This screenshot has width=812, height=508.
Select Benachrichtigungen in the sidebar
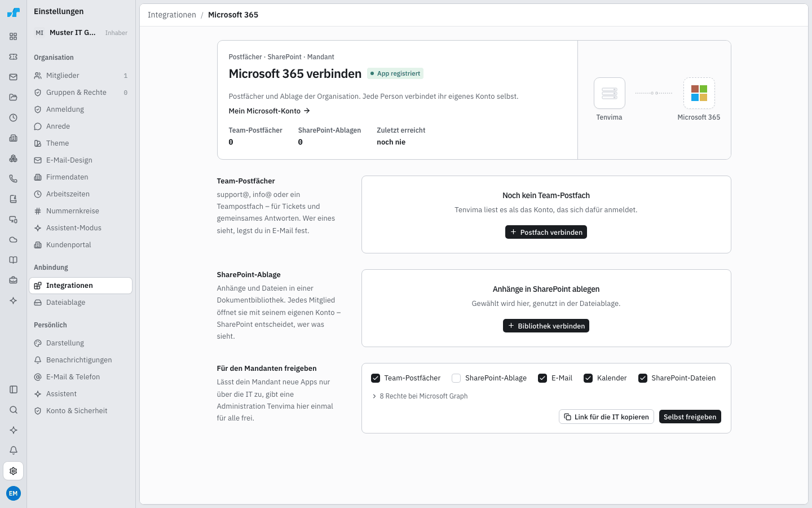(x=81, y=360)
